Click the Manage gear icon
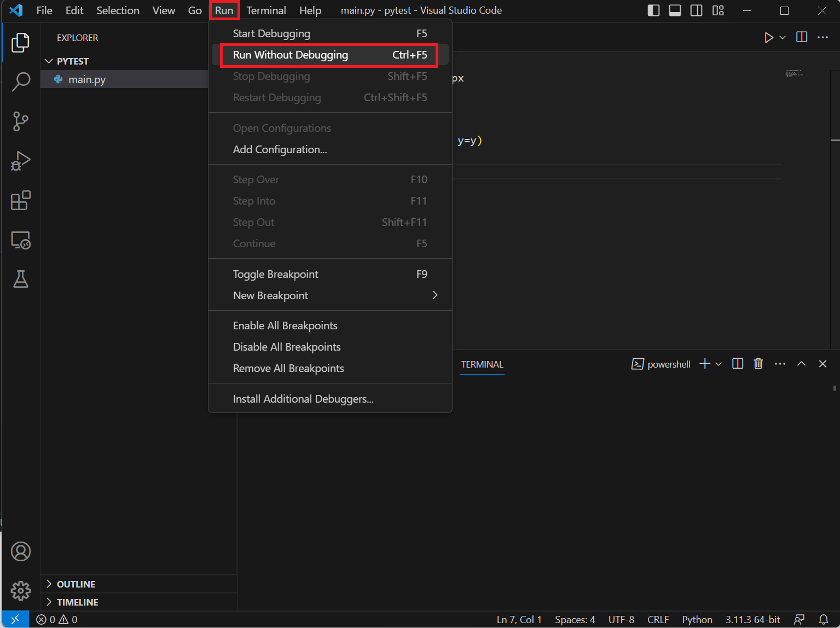840x628 pixels. [21, 590]
